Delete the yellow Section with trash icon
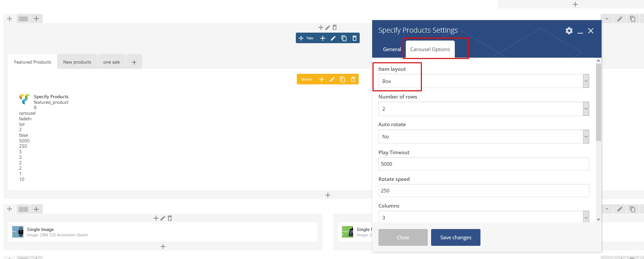The width and height of the screenshot is (644, 259). (353, 79)
